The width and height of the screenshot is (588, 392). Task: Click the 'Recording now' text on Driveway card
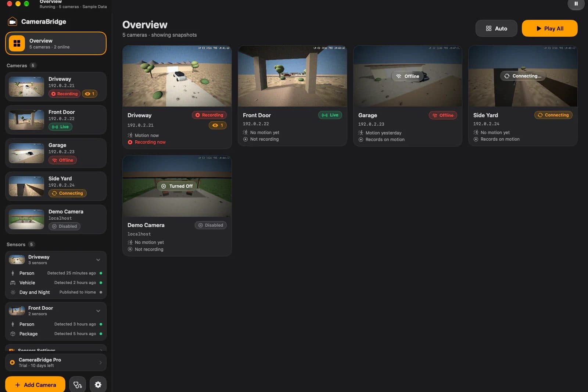click(150, 142)
